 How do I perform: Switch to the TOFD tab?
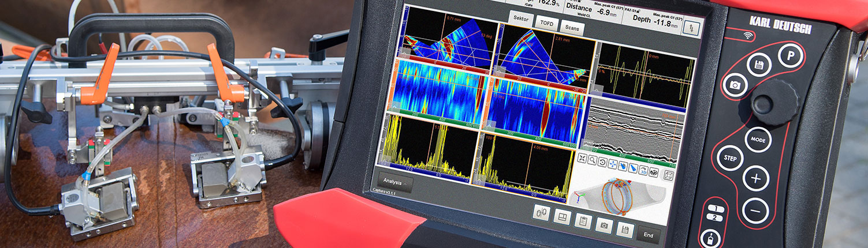(546, 22)
